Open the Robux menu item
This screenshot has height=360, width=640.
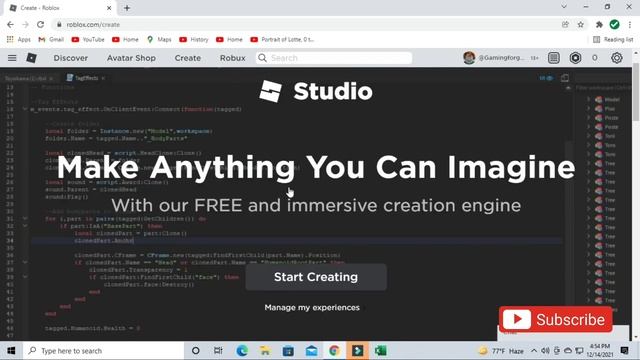tap(233, 58)
